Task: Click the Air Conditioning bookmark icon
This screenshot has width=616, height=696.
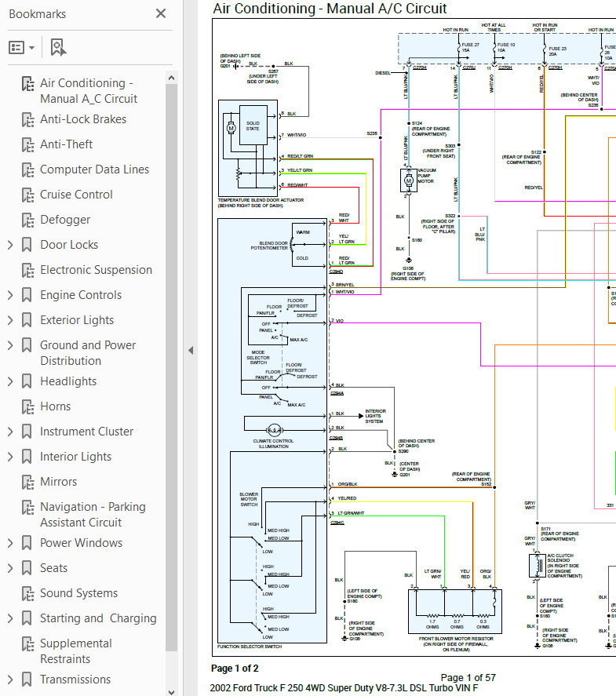Action: tap(27, 83)
